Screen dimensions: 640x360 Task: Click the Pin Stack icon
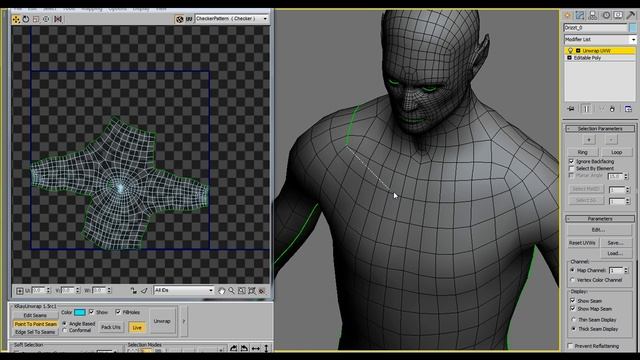point(571,109)
